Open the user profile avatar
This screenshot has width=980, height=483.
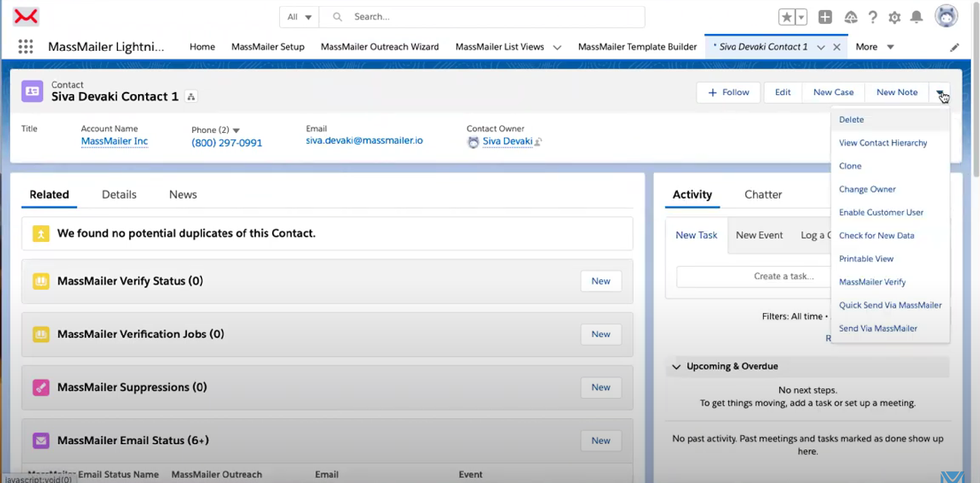947,17
